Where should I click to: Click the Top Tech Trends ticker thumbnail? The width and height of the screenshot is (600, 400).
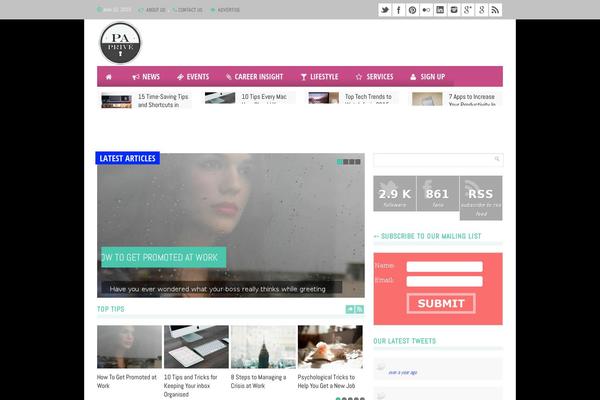pyautogui.click(x=324, y=98)
